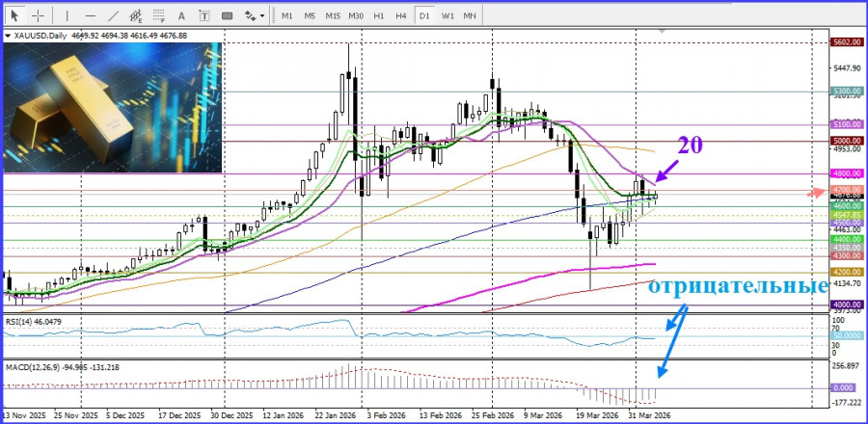
Task: Select the 4547.85 price level label
Action: (x=847, y=215)
